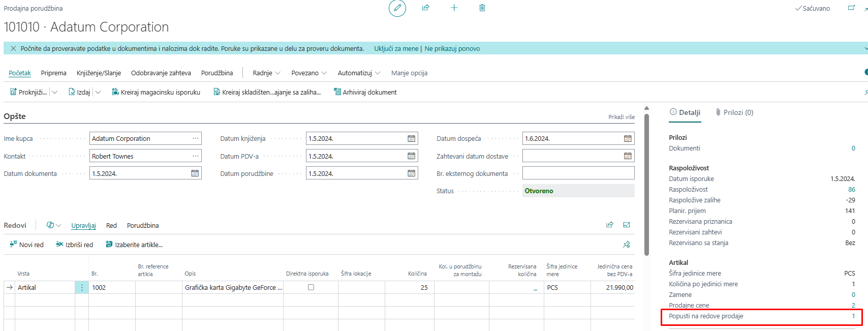
Task: Click the Br. eksternog dokumenta input field
Action: click(x=578, y=173)
